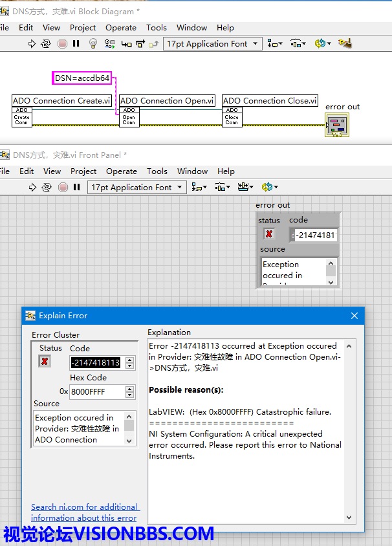Open Reorder menu in Front Panel toolbar
The height and width of the screenshot is (546, 392).
coord(270,188)
